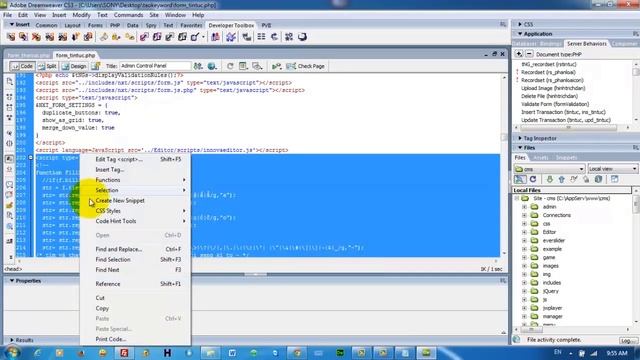Viewport: 640px width, 360px height.
Task: Open the Local view dropdown
Action: pyautogui.click(x=612, y=169)
